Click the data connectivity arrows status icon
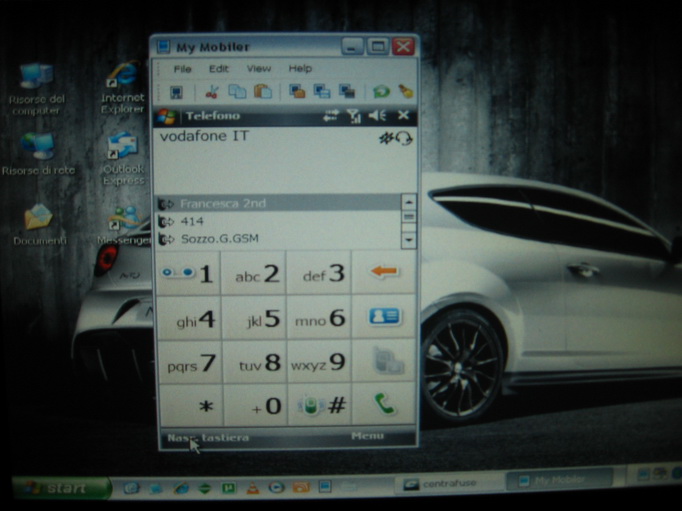 [x=331, y=116]
